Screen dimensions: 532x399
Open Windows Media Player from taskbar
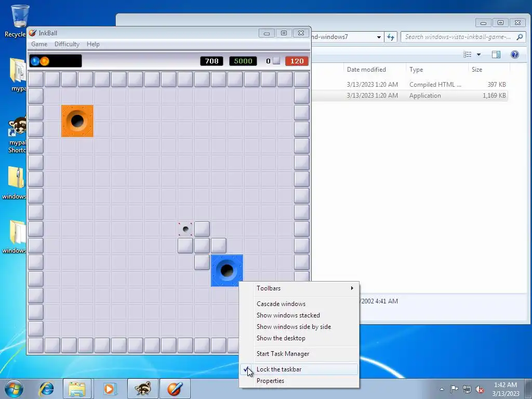click(x=109, y=389)
